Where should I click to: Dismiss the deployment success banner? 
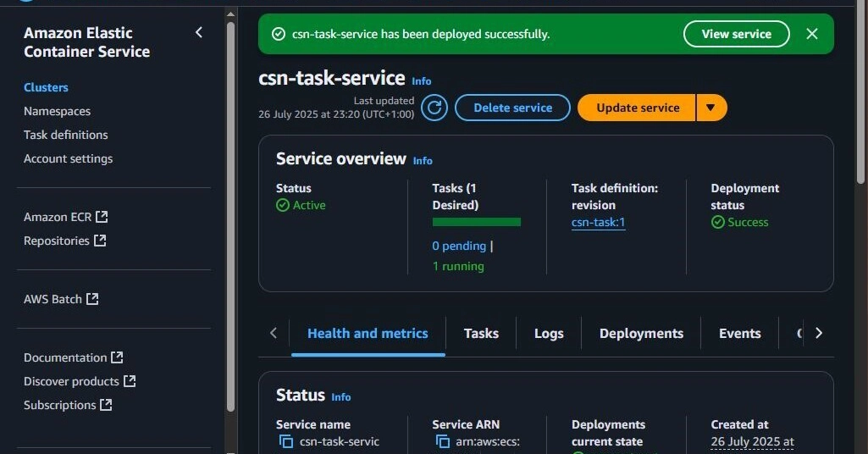pyautogui.click(x=811, y=34)
